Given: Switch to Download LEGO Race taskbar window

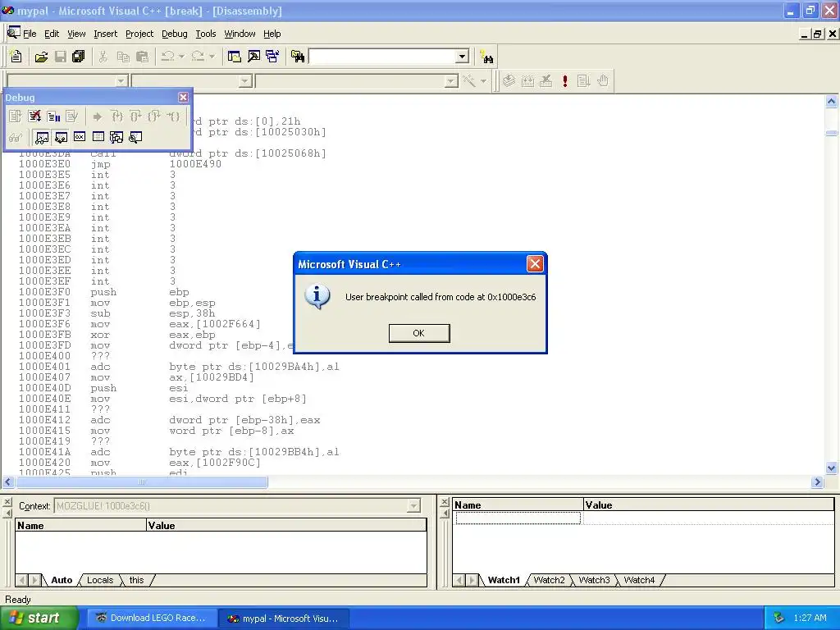Looking at the screenshot, I should [x=151, y=619].
